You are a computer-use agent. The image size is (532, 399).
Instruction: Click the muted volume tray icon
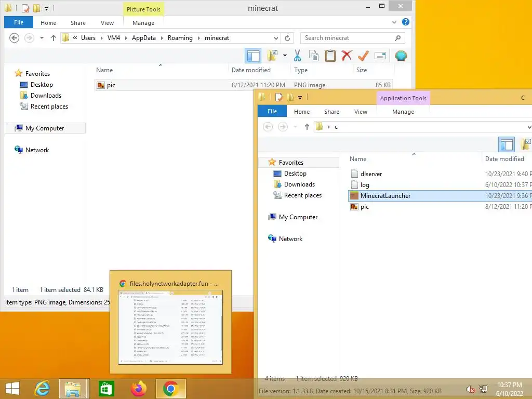click(x=470, y=389)
